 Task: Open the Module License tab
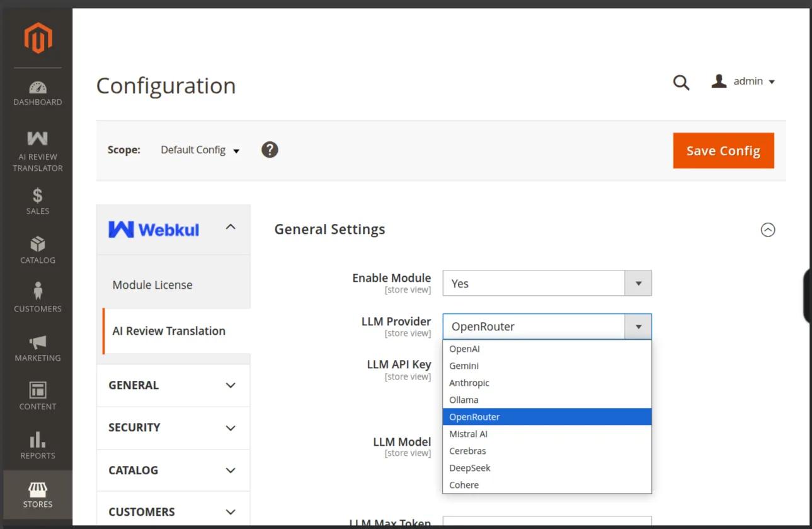173,285
